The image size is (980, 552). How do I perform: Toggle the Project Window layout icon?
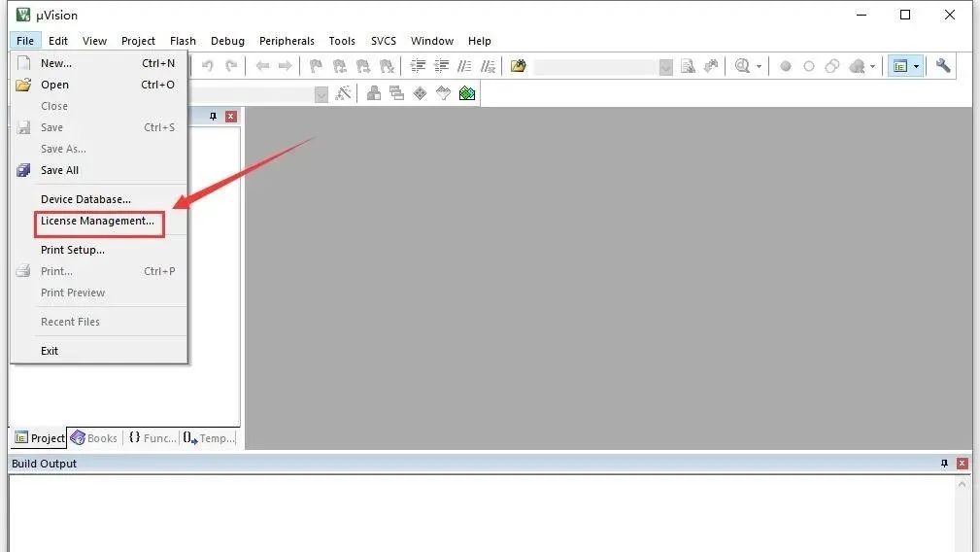tap(900, 66)
